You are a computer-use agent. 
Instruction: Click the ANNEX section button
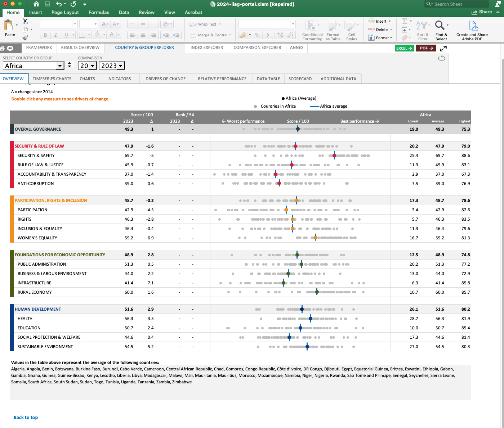pyautogui.click(x=297, y=48)
